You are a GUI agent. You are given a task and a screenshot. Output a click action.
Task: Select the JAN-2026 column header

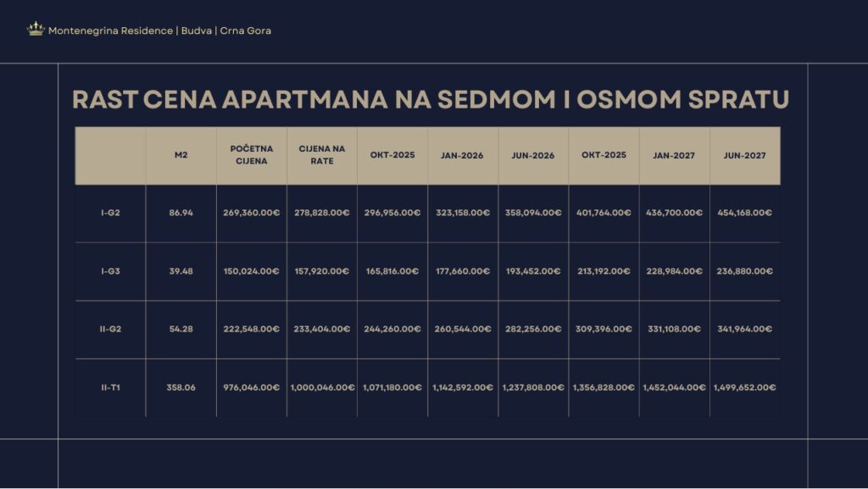(462, 155)
